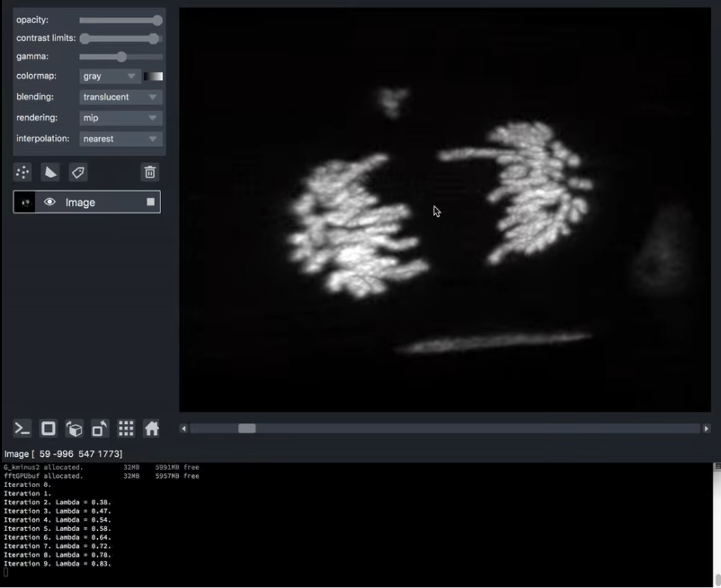
Task: Open the colormap gray dropdown
Action: (x=109, y=77)
